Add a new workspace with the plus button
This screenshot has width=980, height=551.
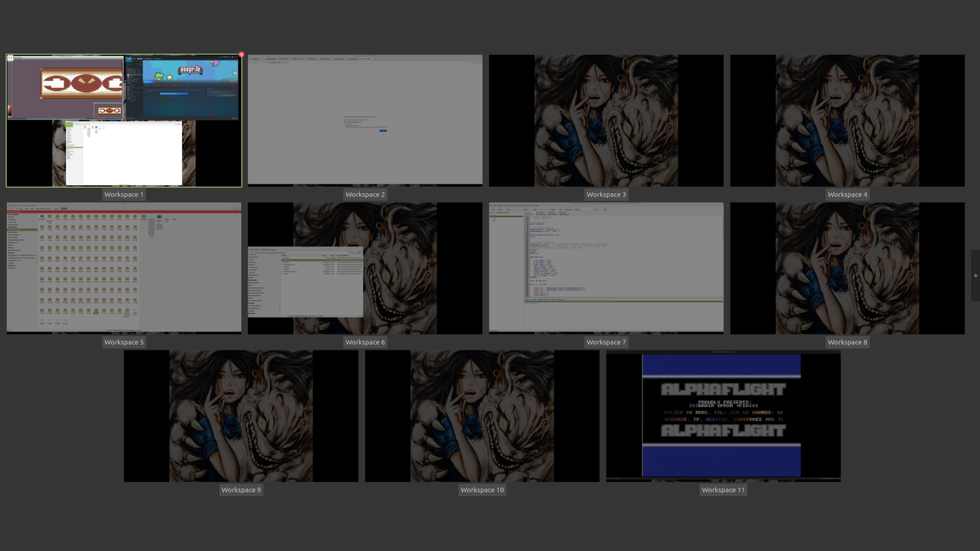pos(975,275)
